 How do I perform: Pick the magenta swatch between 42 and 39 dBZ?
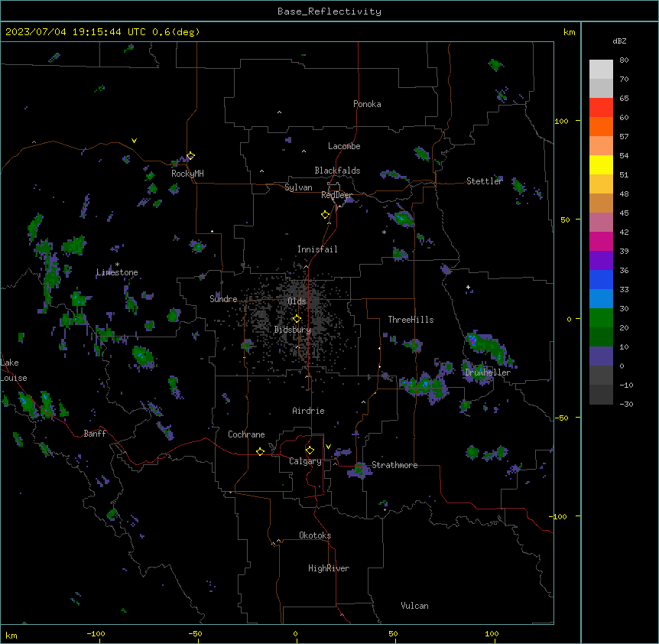601,241
